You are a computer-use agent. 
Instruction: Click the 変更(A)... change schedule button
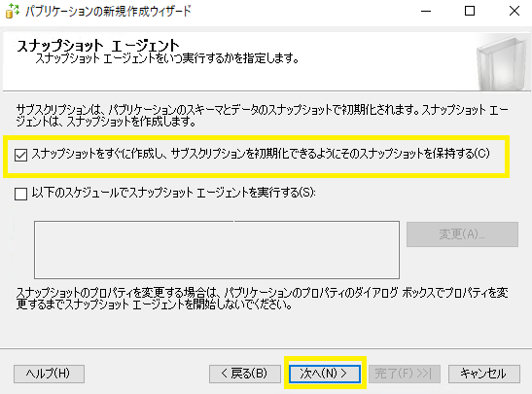pyautogui.click(x=462, y=234)
